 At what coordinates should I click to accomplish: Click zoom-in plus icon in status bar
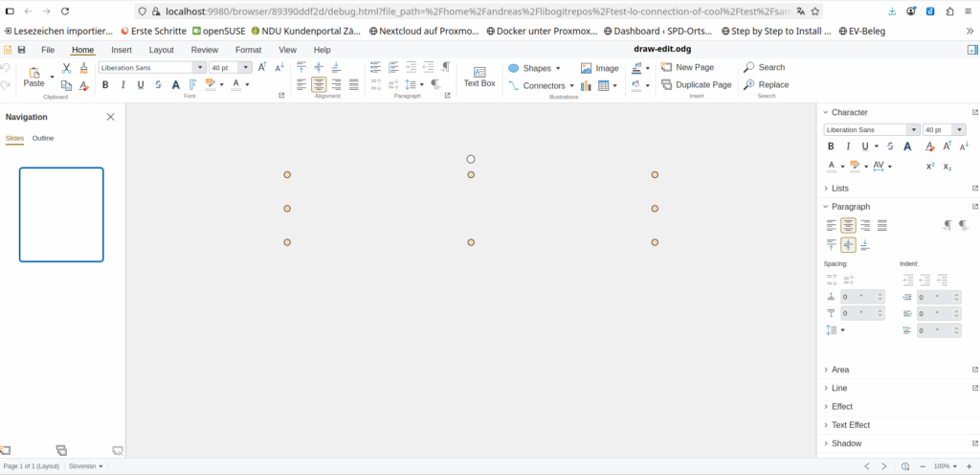pyautogui.click(x=969, y=466)
